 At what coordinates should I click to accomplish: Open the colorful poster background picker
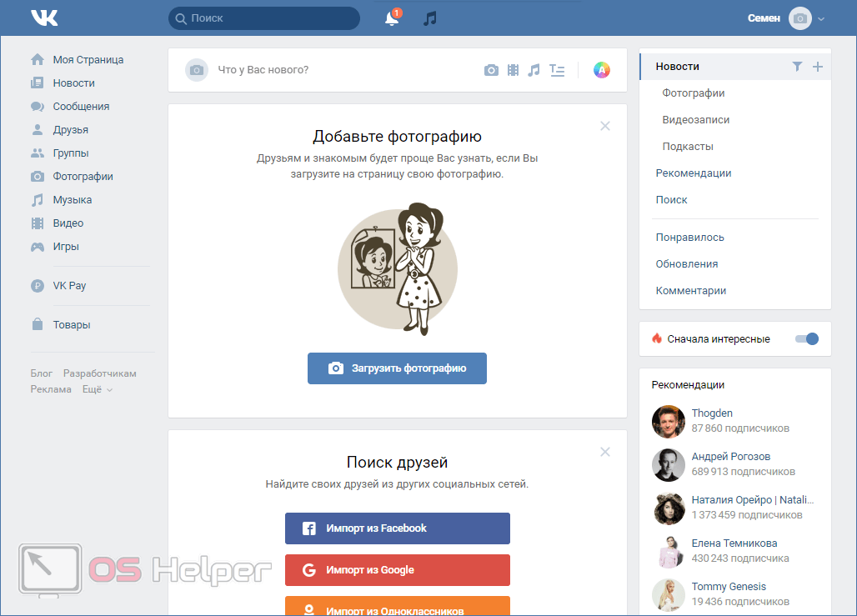pos(601,70)
